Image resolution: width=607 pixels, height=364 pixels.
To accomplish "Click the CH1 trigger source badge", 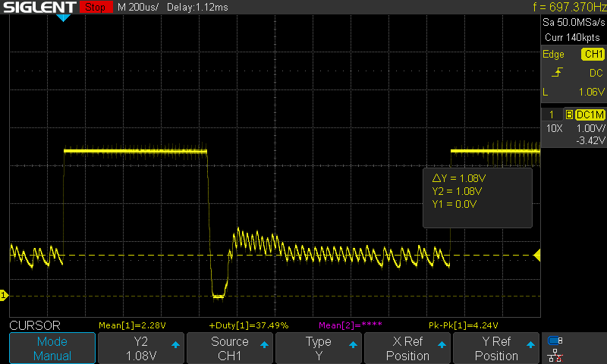I will pyautogui.click(x=592, y=55).
